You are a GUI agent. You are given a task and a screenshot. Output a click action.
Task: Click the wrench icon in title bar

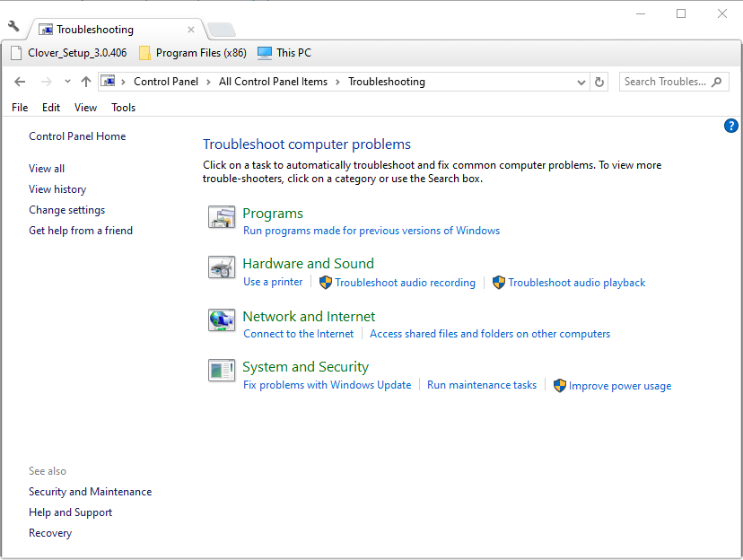point(13,26)
